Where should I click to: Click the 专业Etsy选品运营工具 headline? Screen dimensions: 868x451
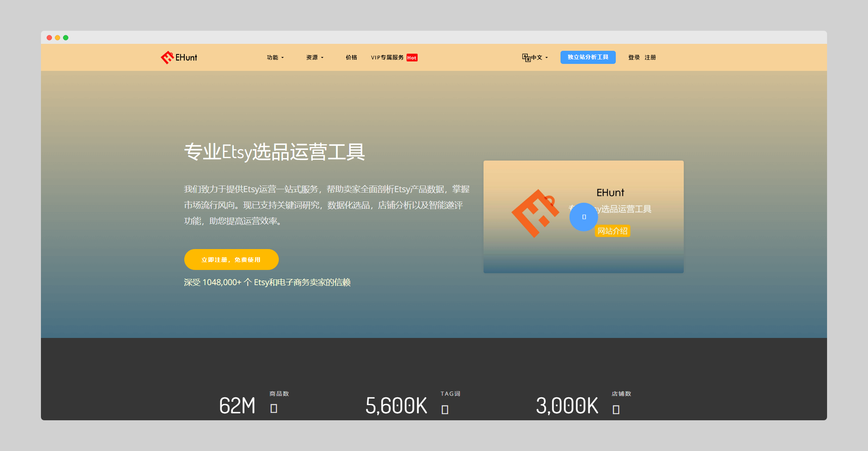point(274,152)
